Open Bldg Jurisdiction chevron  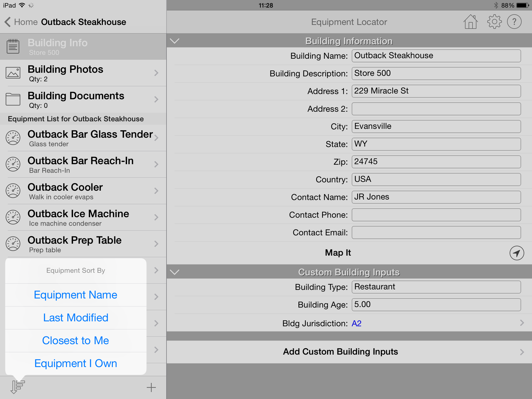coord(522,323)
